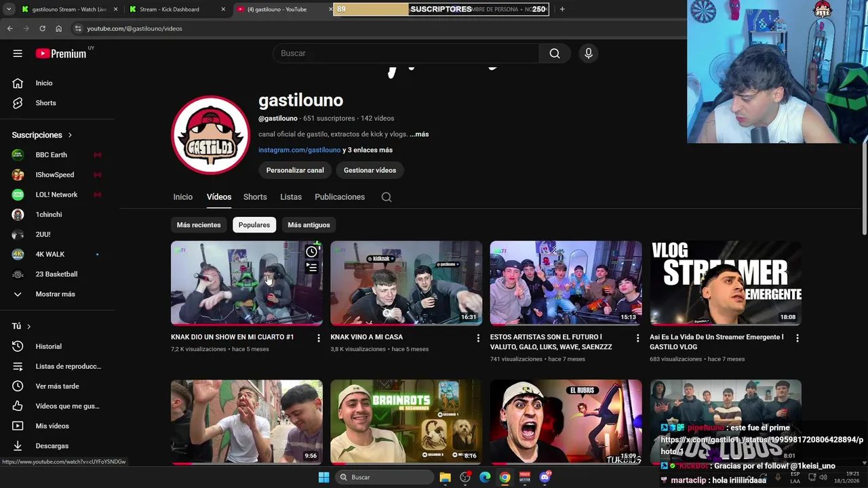Screen dimensions: 868x488
Task: Go back with the browser back arrow
Action: [9, 28]
